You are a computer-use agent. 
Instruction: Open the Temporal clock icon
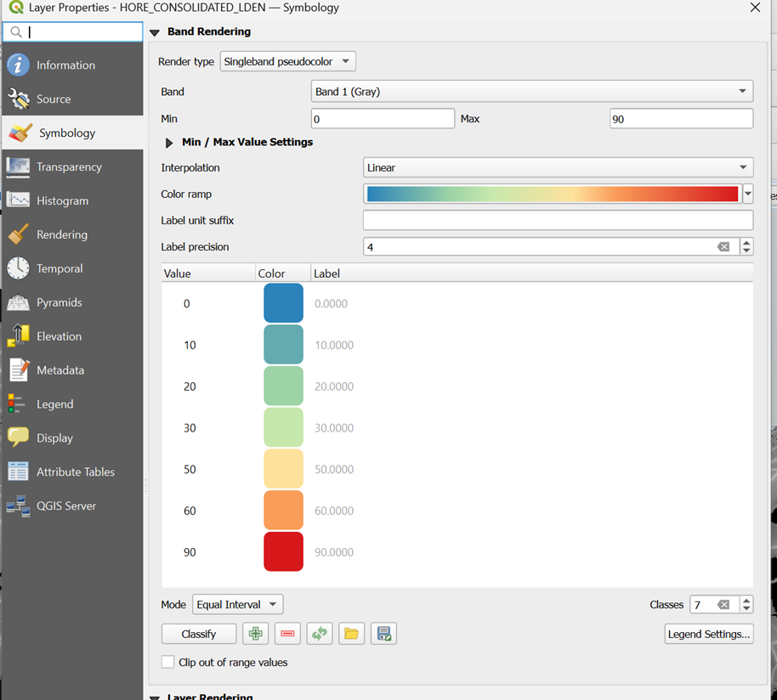[19, 268]
